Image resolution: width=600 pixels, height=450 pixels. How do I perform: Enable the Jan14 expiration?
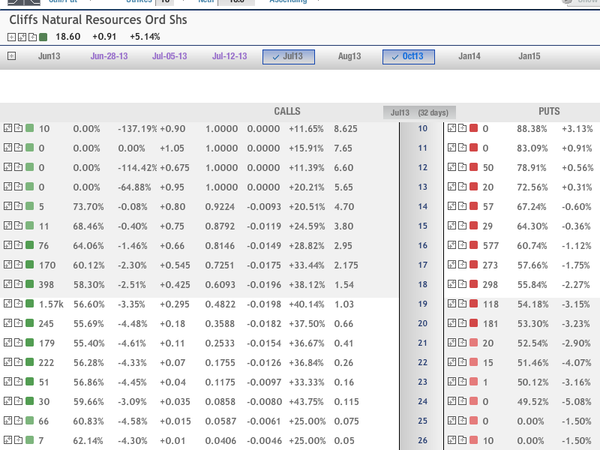click(x=469, y=56)
